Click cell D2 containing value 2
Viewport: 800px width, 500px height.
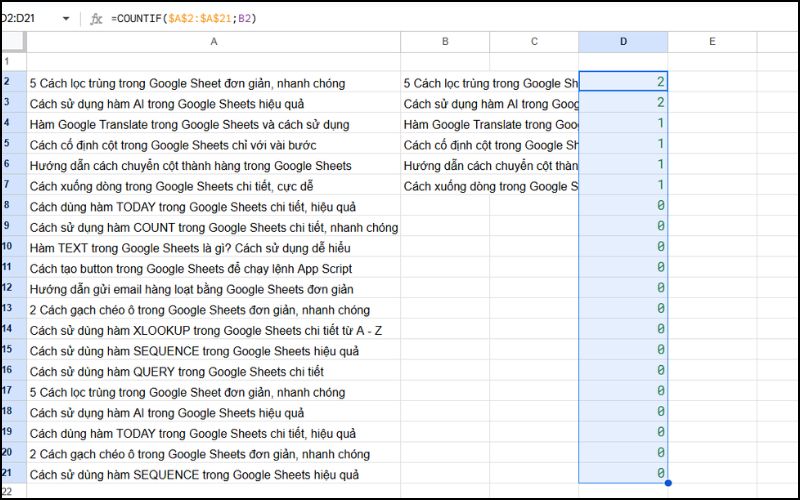(623, 82)
